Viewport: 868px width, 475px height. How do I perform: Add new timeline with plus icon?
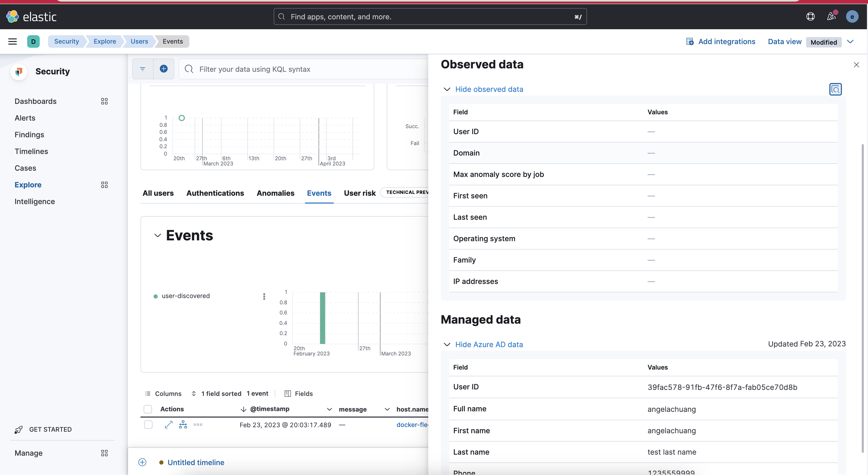143,462
